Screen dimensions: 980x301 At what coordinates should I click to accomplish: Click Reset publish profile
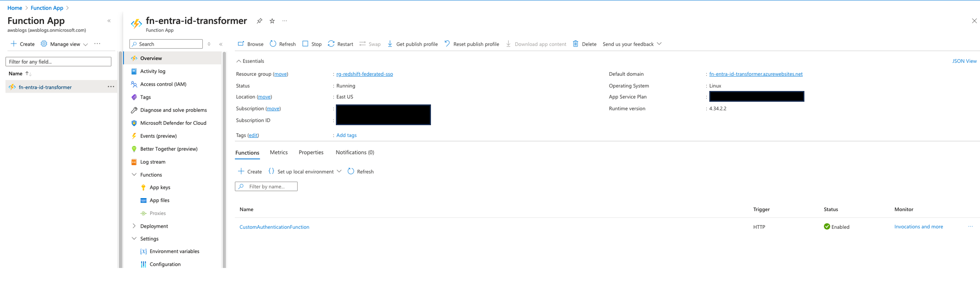point(472,44)
